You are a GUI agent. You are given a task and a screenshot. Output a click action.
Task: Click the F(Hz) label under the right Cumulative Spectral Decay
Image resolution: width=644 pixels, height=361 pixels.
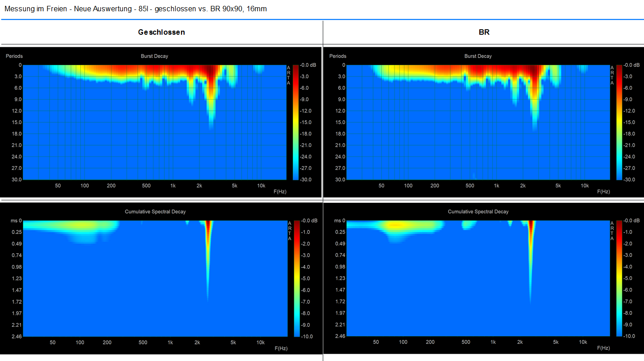(604, 348)
